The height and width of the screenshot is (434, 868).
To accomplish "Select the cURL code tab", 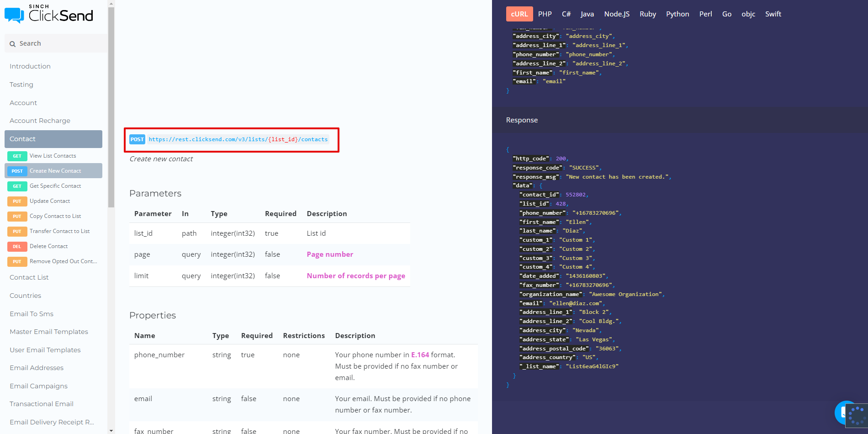I will click(x=519, y=14).
